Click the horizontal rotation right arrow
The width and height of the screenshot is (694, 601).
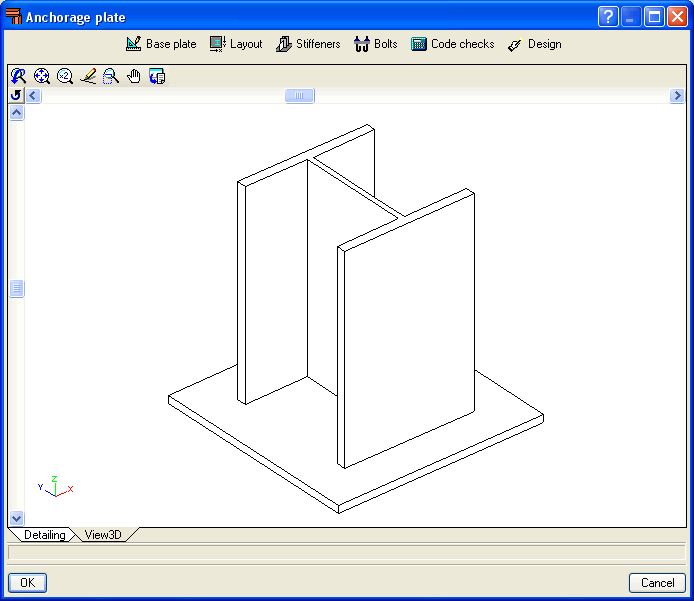click(x=677, y=95)
